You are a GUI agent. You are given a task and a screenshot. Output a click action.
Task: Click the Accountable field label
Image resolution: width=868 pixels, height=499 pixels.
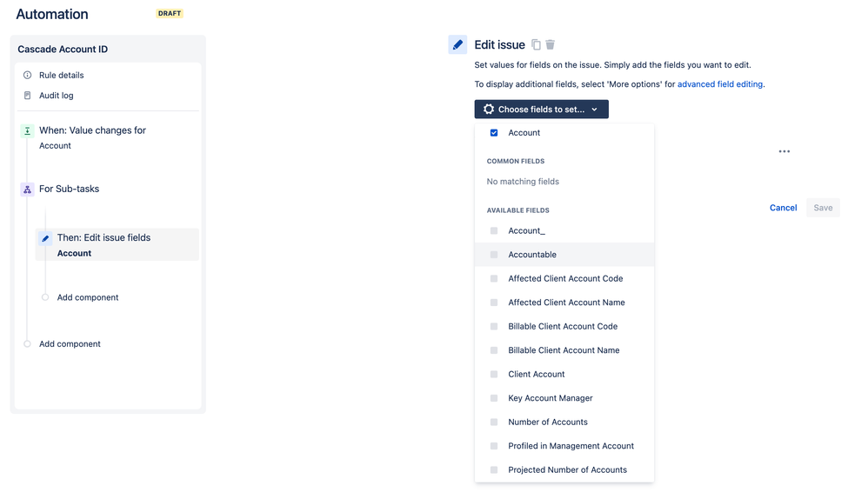(532, 255)
